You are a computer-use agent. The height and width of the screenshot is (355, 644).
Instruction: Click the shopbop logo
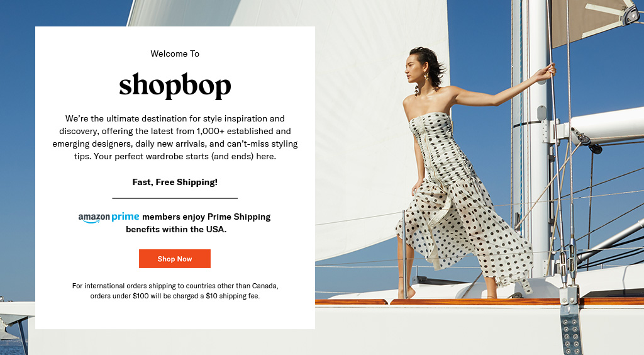tap(175, 85)
